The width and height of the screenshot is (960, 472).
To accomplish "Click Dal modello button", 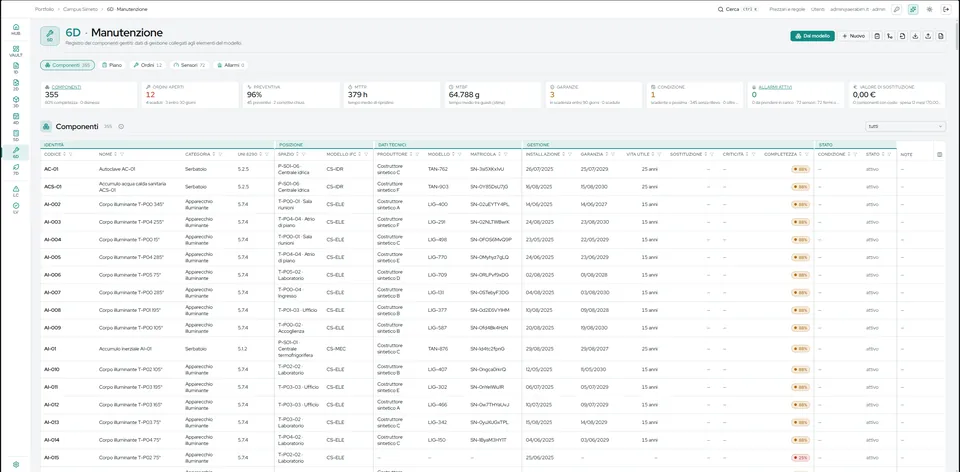I will click(x=812, y=36).
